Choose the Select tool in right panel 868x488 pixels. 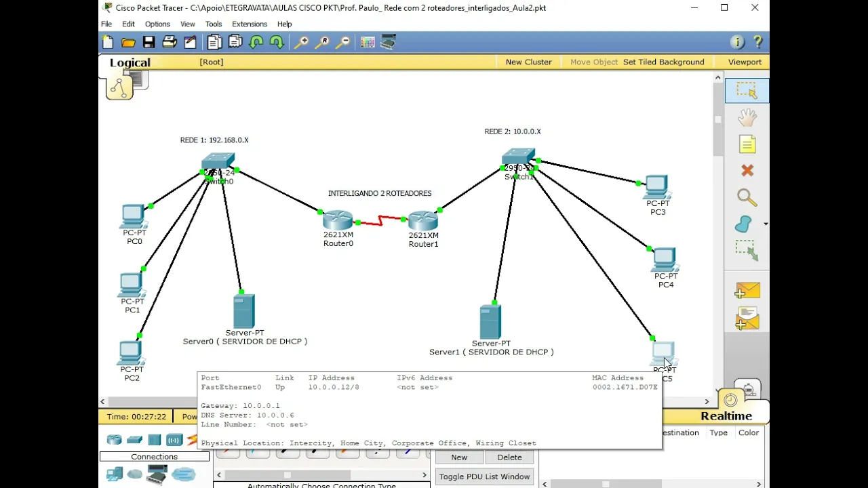[x=747, y=91]
